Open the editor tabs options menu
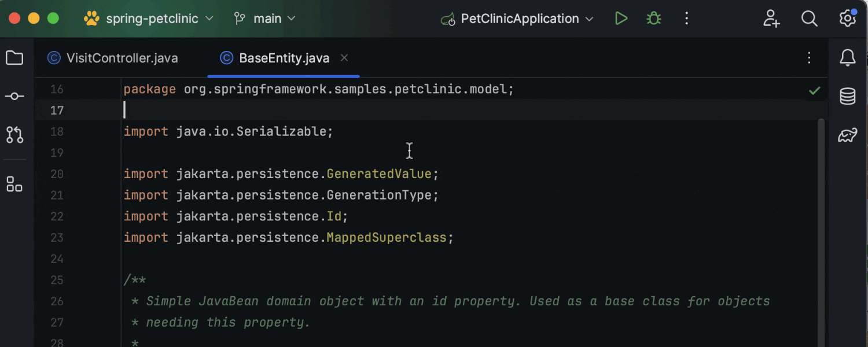Image resolution: width=868 pixels, height=347 pixels. pos(808,58)
